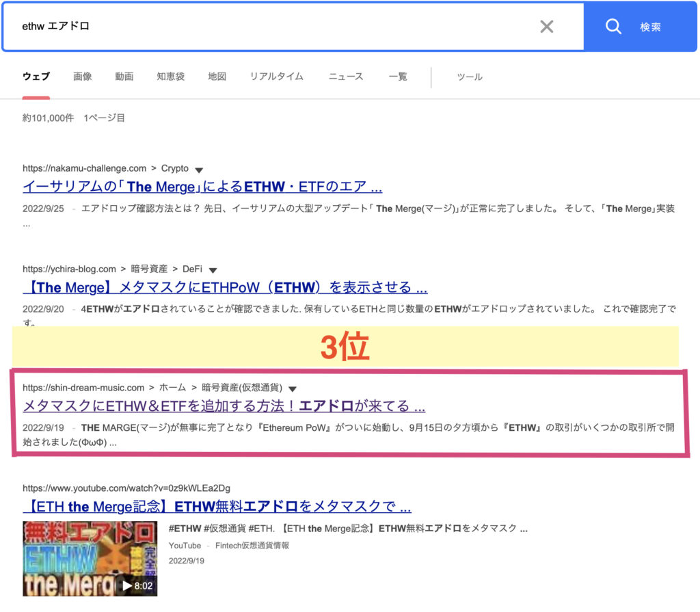700x612 pixels.
Task: Open the 一覧 tab
Action: point(398,77)
